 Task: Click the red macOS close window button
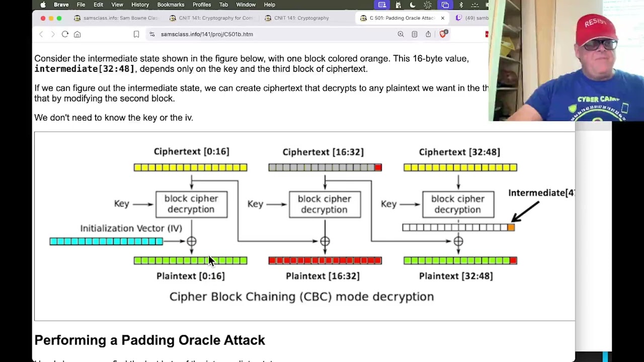[x=43, y=18]
